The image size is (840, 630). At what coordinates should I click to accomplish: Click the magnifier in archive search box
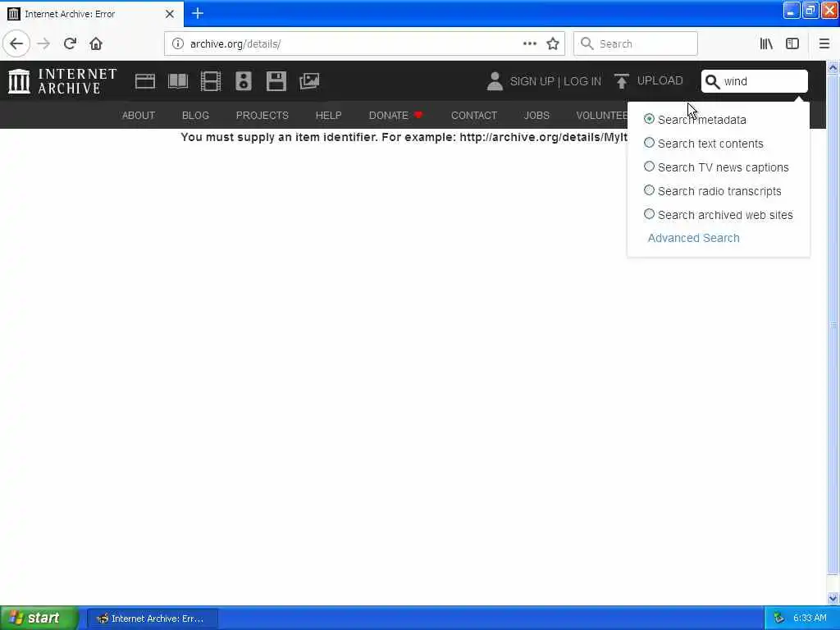[712, 81]
